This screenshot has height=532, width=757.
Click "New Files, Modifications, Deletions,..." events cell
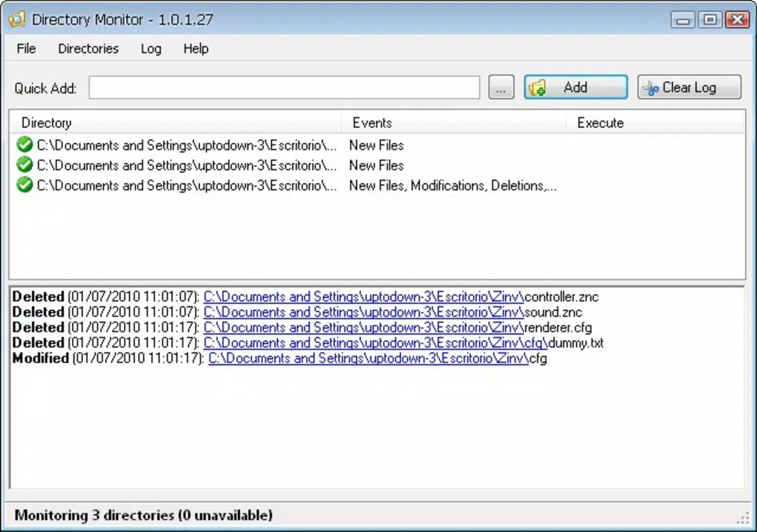[x=453, y=186]
